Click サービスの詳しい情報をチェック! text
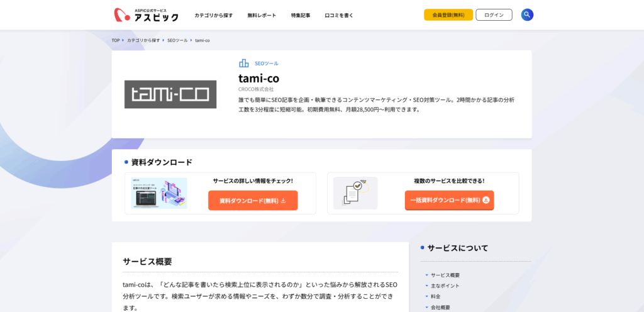 point(253,181)
